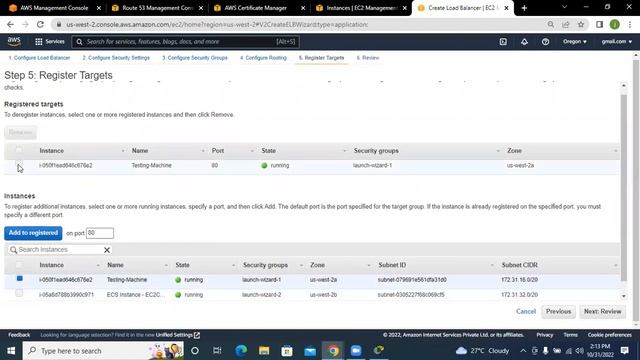Switch to Chrome in the taskbar
Viewport: 640px width, 360px height.
pyautogui.click(x=333, y=351)
